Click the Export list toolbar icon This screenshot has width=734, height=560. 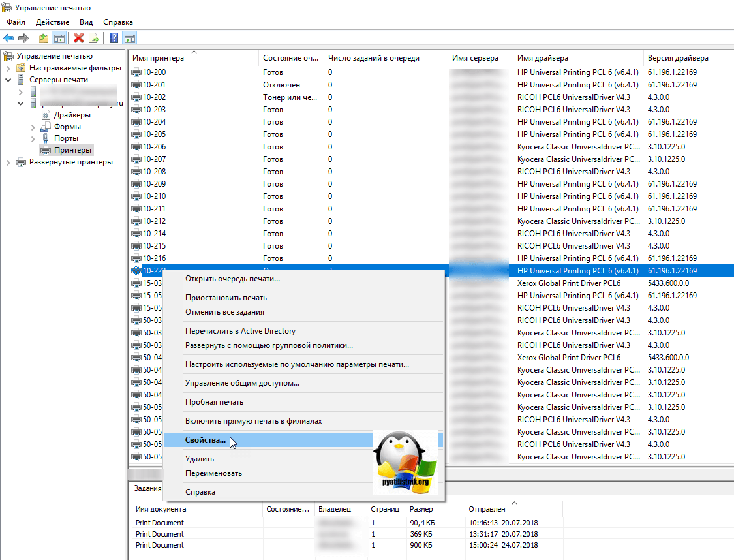point(94,39)
